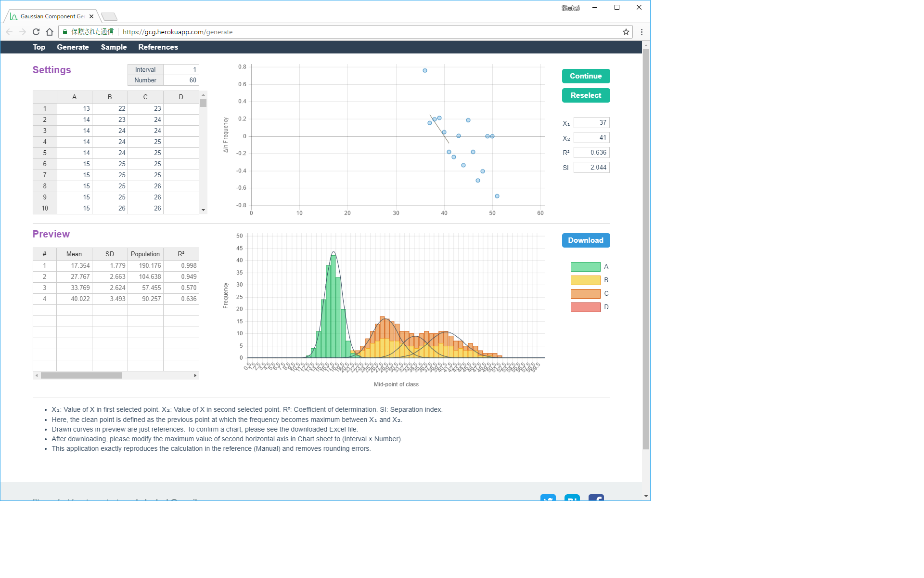Toggle series B yellow legend swatch
Screen dimensions: 924x578
(x=585, y=280)
